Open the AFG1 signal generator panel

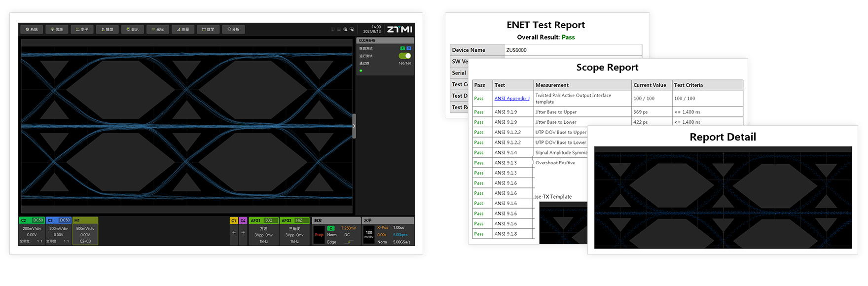[x=263, y=231]
